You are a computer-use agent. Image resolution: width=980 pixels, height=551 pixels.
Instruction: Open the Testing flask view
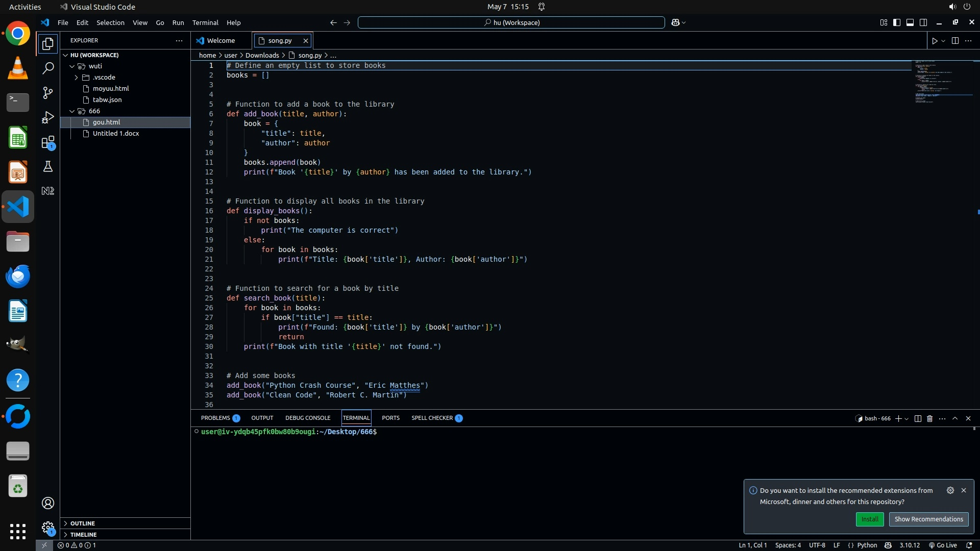48,166
